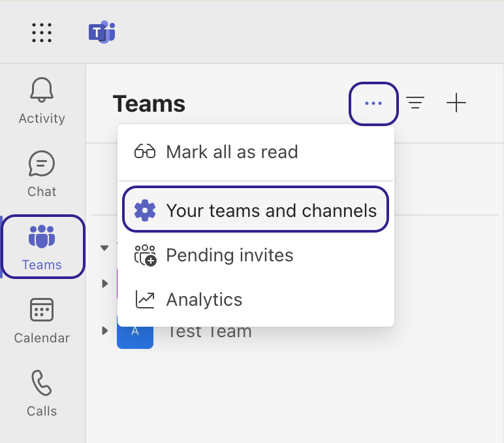Click the Microsoft Teams logo
The width and height of the screenshot is (504, 443).
[102, 32]
